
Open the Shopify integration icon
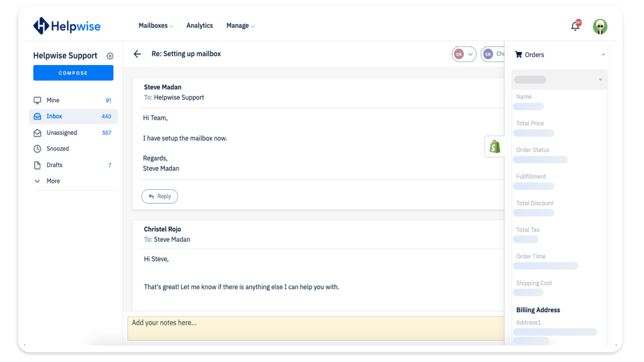(495, 146)
